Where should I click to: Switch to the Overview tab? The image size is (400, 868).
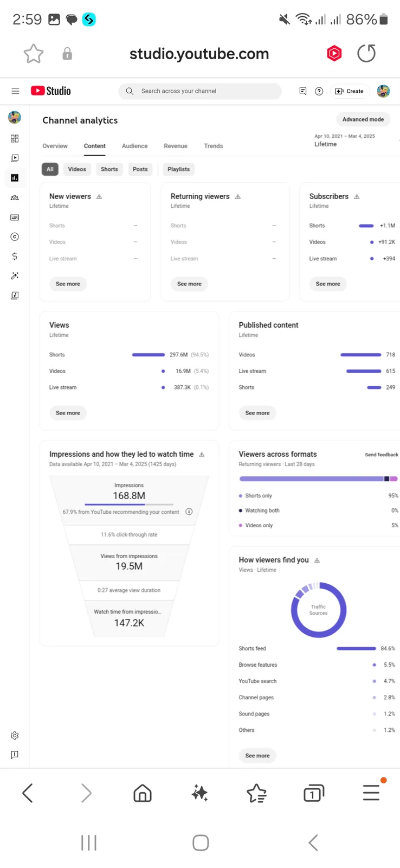[x=55, y=146]
